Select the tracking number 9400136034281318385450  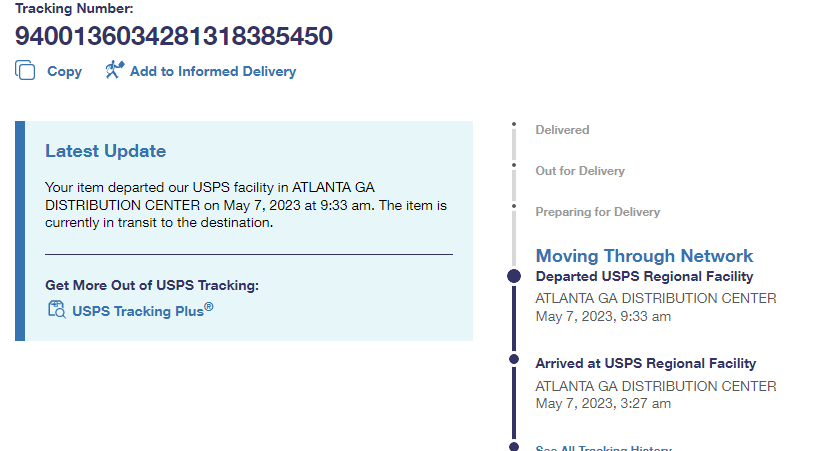coord(174,36)
